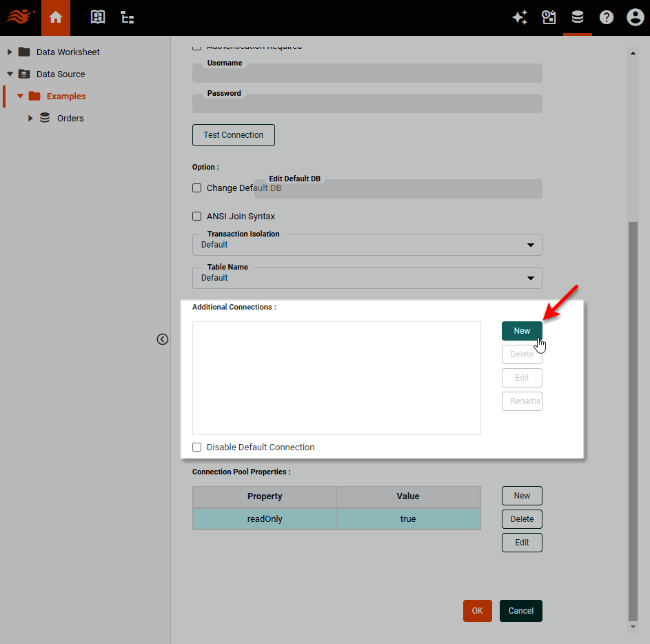The width and height of the screenshot is (650, 644).
Task: Collapse the Examples folder in the sidebar
Action: (21, 96)
